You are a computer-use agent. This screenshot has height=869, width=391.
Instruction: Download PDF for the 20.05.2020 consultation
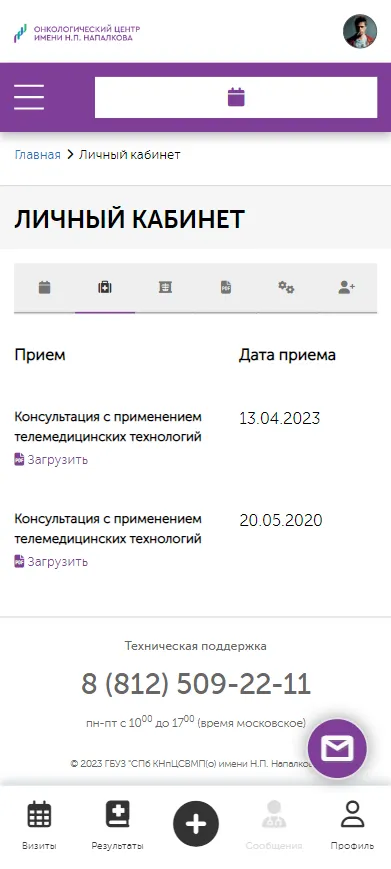pyautogui.click(x=51, y=561)
